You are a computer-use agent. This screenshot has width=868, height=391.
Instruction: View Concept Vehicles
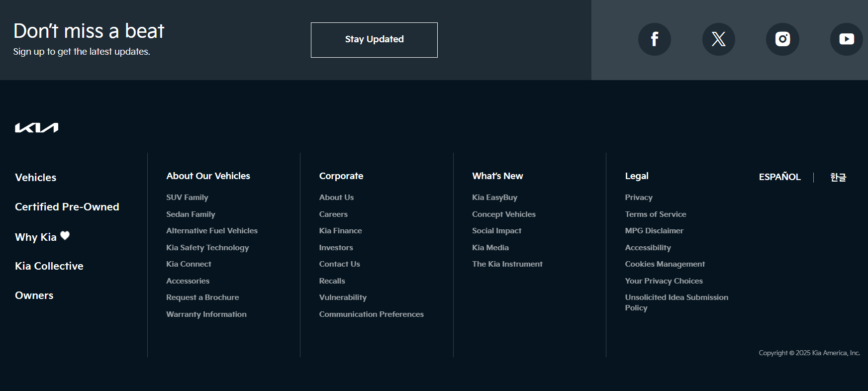(x=504, y=214)
